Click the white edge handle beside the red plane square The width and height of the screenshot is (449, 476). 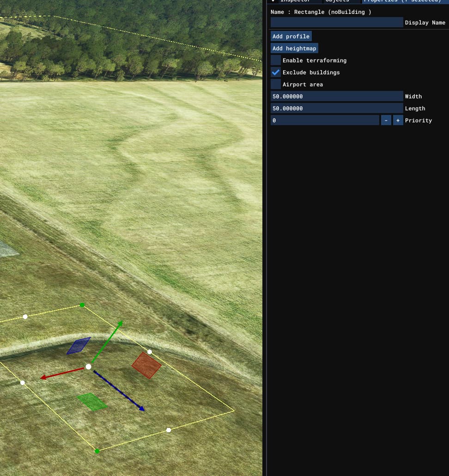150,352
